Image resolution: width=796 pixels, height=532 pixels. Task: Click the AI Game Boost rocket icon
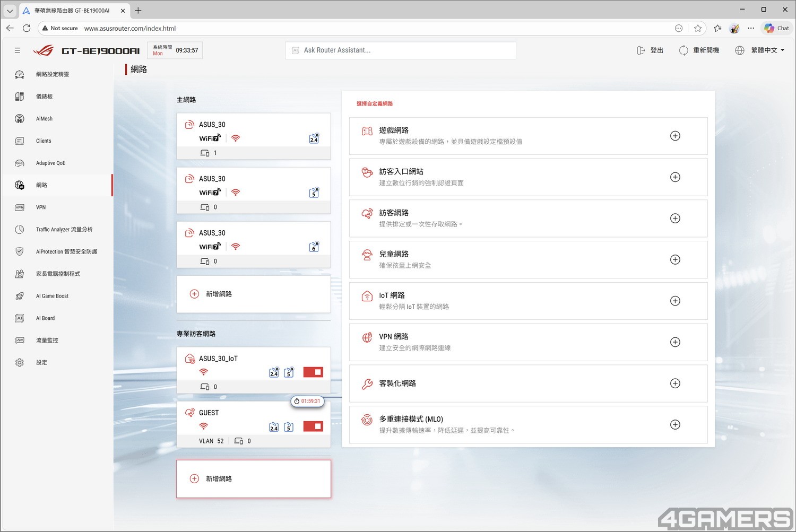20,296
